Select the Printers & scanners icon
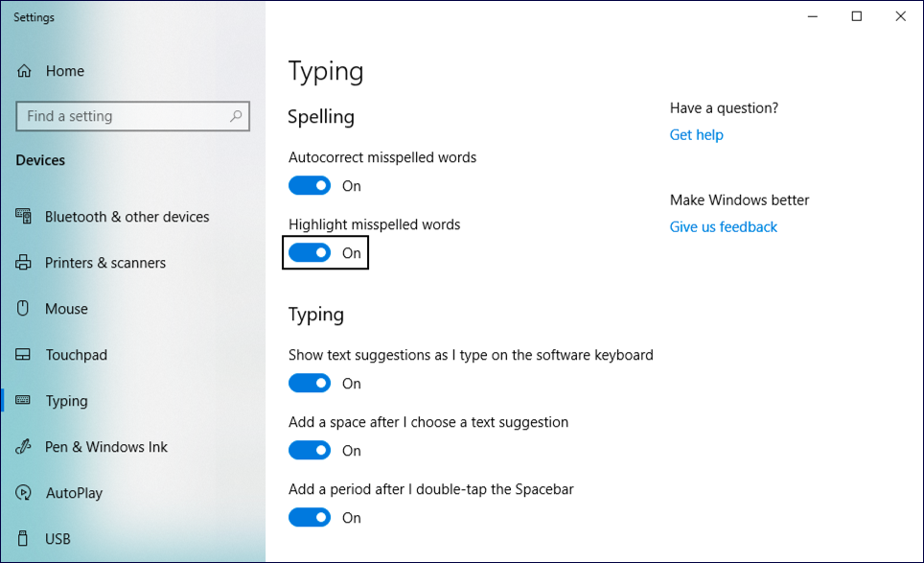 23,263
